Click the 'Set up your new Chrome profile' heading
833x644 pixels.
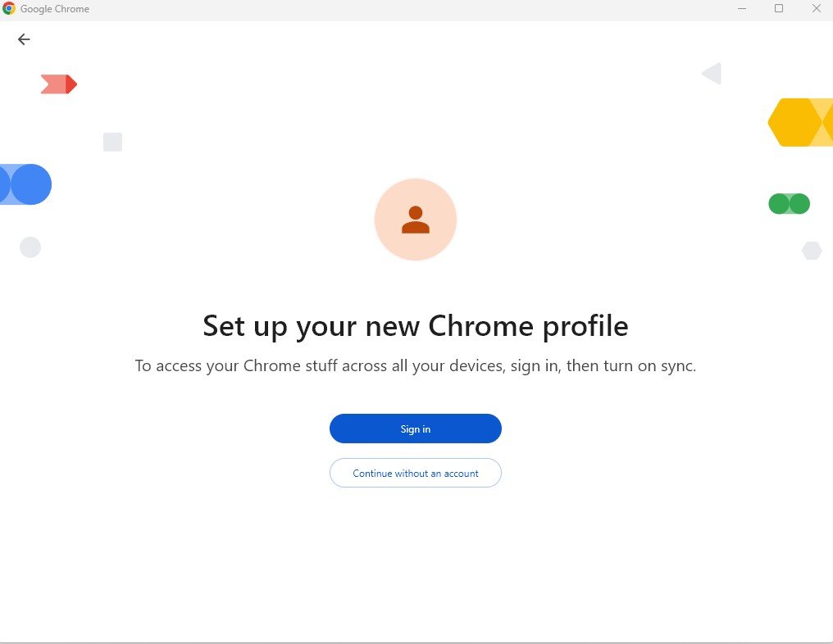coord(416,325)
